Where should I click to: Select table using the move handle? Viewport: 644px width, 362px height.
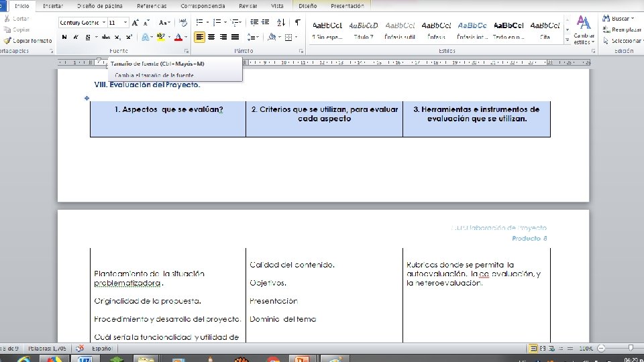87,98
